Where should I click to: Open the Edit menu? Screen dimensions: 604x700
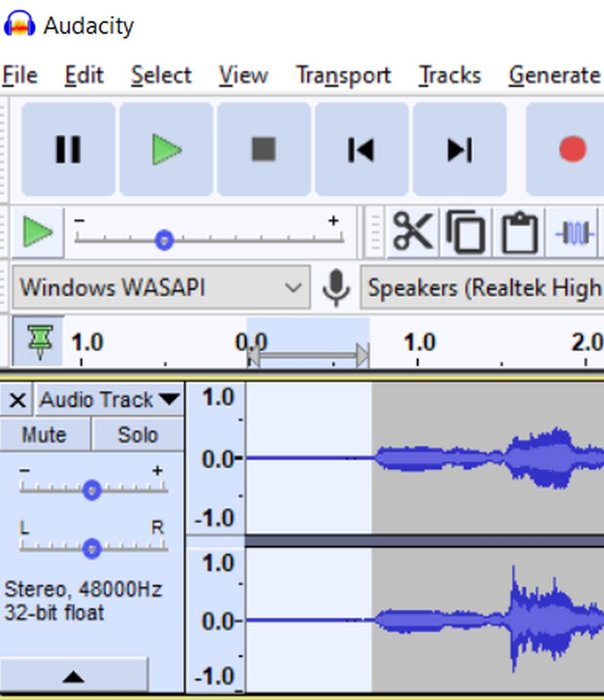pos(84,75)
